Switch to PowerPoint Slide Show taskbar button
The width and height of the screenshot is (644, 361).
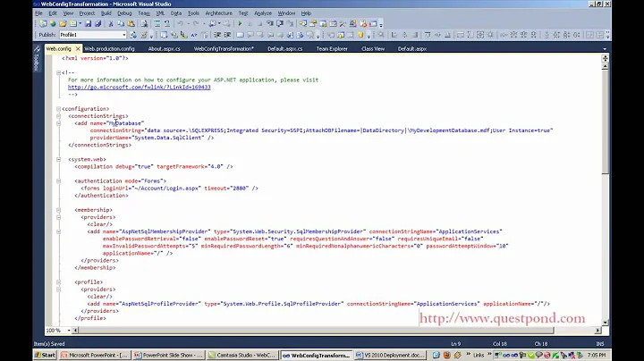point(168,355)
